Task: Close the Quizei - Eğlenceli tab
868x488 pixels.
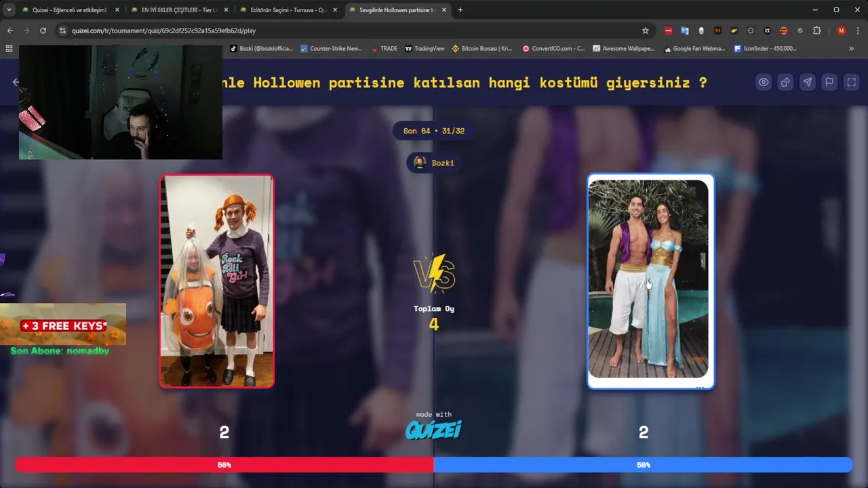Action: pyautogui.click(x=117, y=10)
